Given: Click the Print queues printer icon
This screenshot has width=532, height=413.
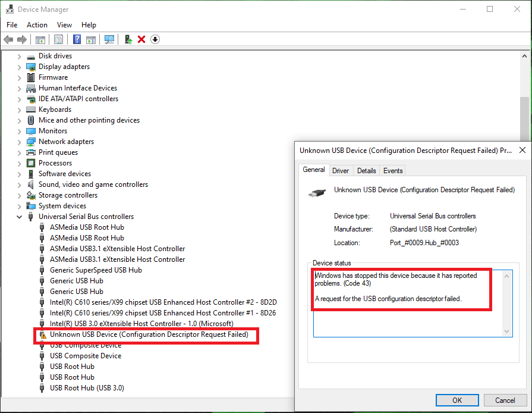Looking at the screenshot, I should [31, 152].
